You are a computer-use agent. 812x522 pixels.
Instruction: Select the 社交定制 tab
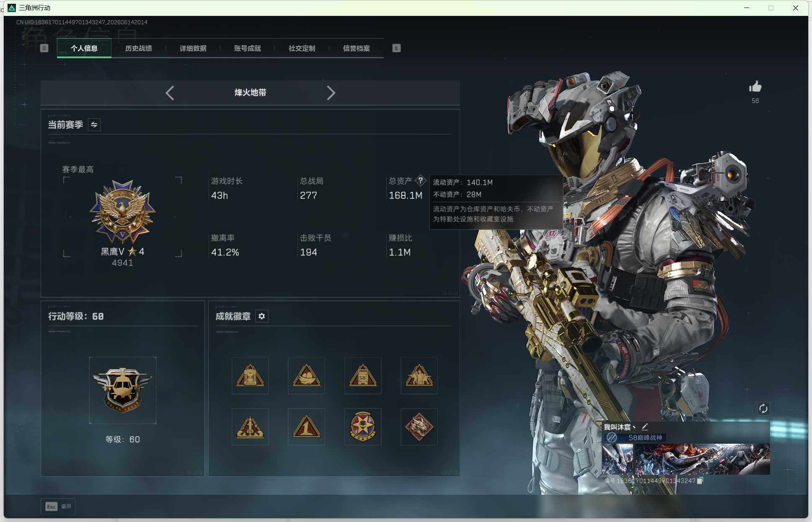[302, 48]
